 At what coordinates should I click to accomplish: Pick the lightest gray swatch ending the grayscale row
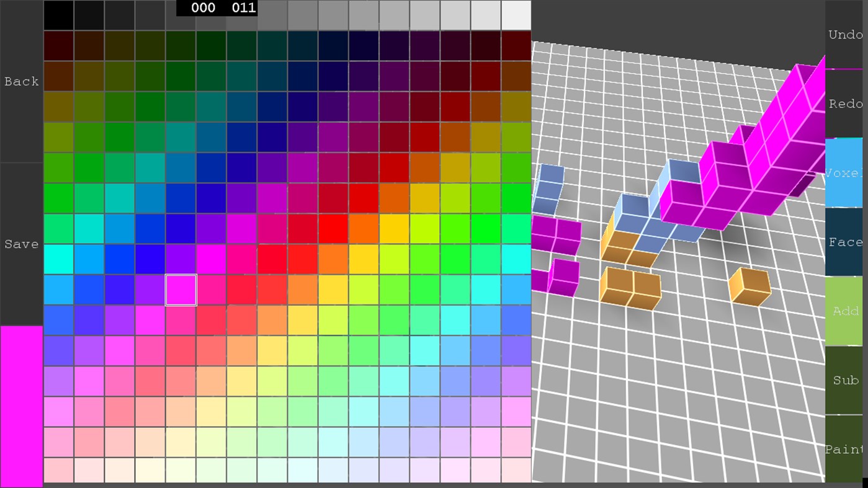click(x=516, y=16)
